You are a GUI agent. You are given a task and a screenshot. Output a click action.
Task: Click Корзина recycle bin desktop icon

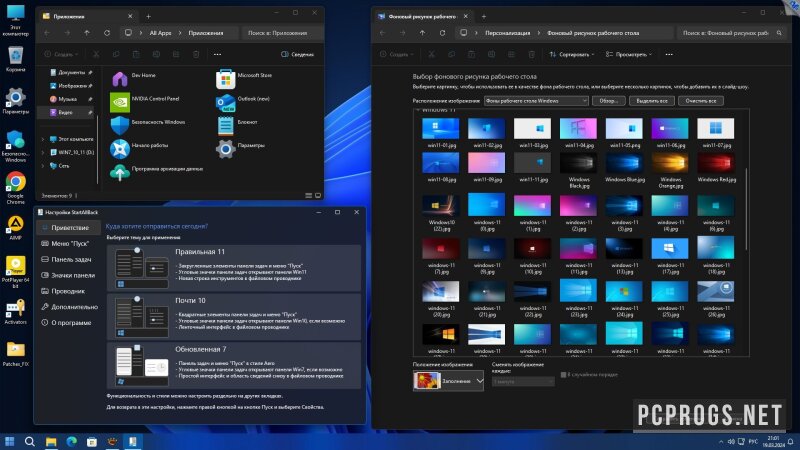15,59
